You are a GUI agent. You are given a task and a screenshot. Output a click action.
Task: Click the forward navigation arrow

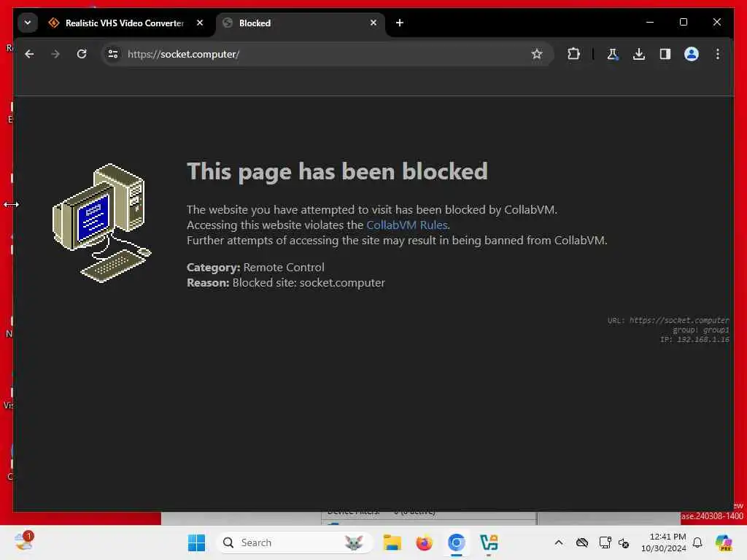[55, 54]
